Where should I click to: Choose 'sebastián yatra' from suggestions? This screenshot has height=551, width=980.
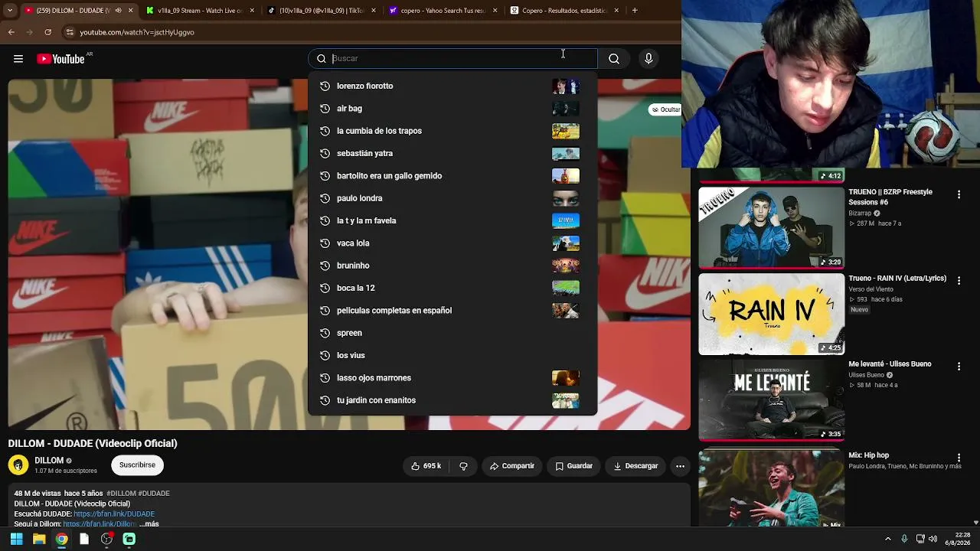tap(452, 154)
